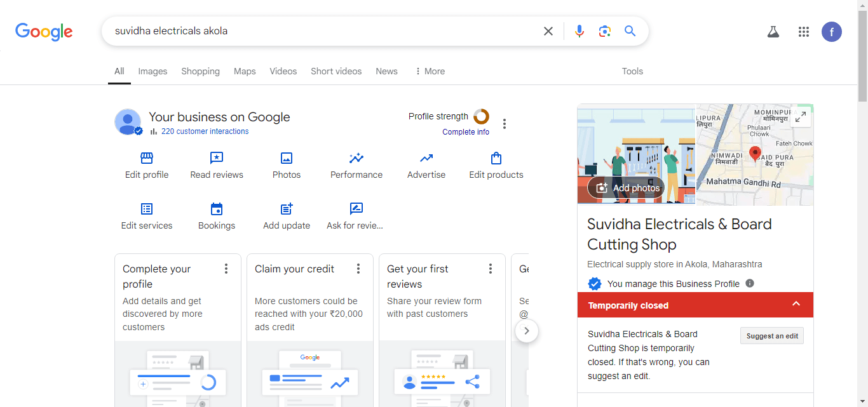Start voice search with microphone

coord(579,31)
